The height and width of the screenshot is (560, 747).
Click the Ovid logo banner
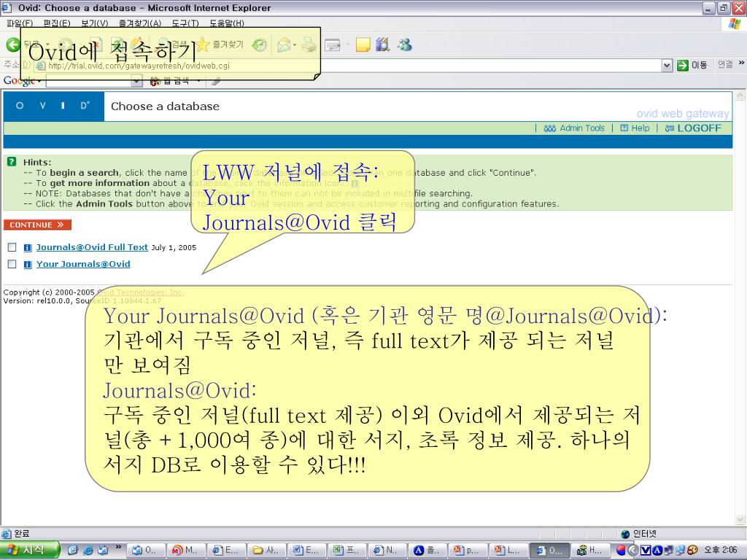53,106
